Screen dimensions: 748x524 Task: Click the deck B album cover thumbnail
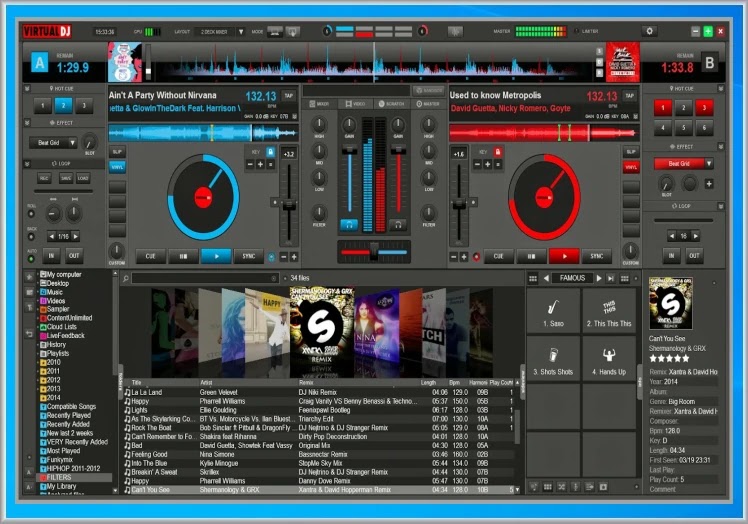point(623,62)
